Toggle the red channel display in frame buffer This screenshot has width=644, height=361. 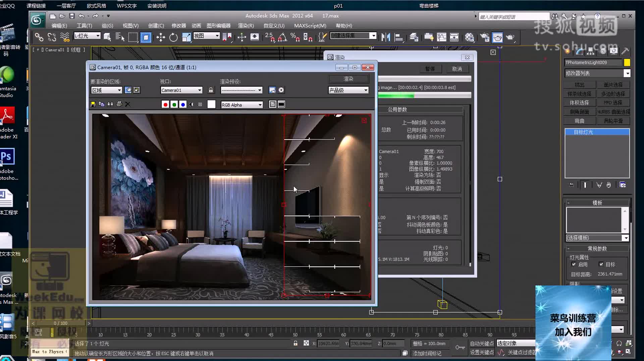tap(165, 104)
